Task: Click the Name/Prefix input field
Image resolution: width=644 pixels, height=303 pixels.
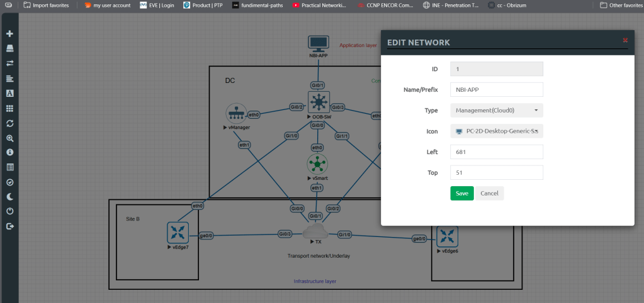Action: [496, 90]
